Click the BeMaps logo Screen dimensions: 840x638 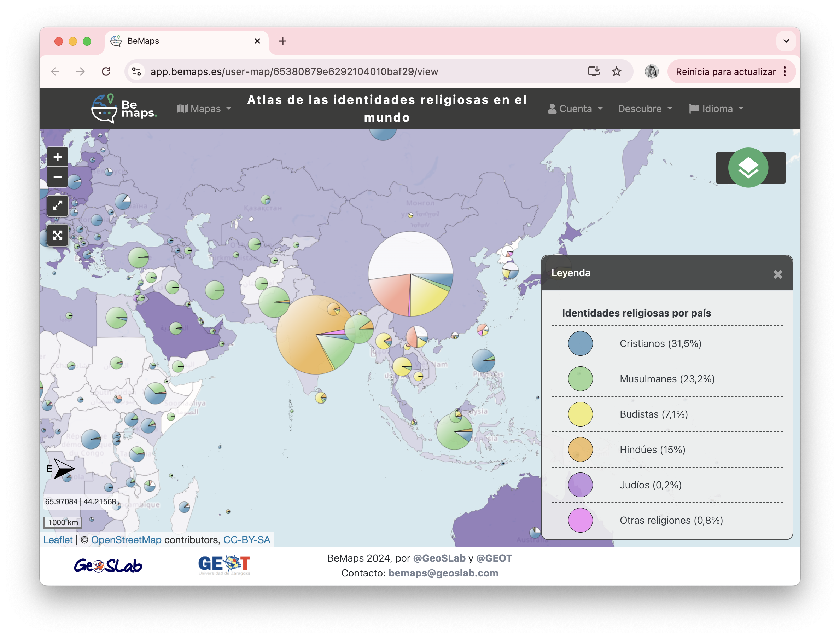click(124, 109)
